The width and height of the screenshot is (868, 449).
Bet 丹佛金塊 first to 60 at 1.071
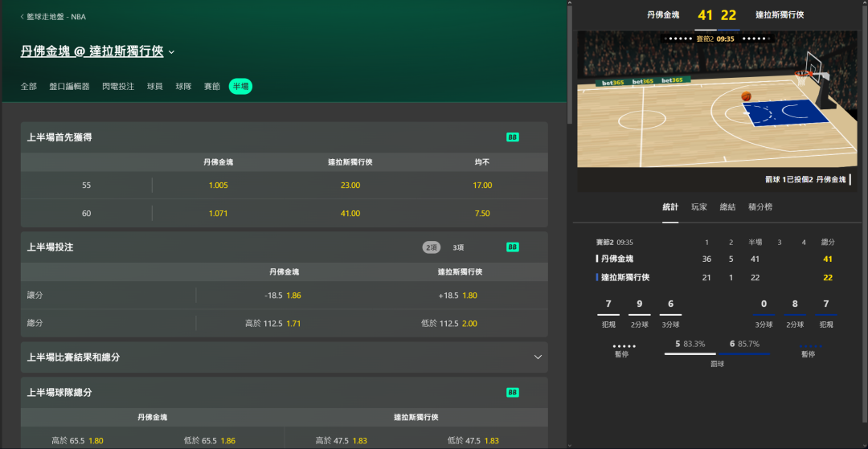[218, 214]
